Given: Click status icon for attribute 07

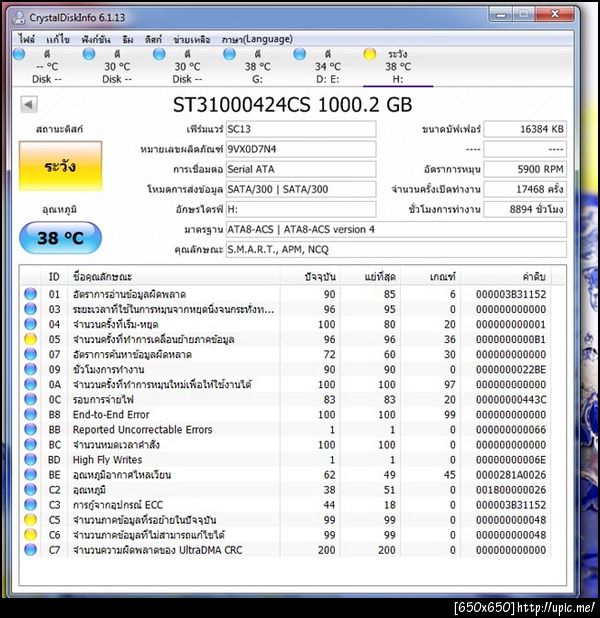Looking at the screenshot, I should click(x=30, y=354).
